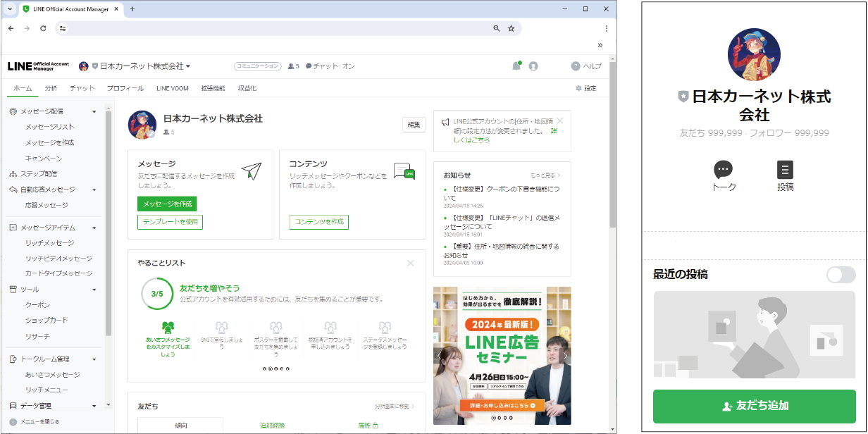Select the あいさつメッセージをカスタマイズしましょう to-do icon
868x434 pixels.
coord(168,328)
